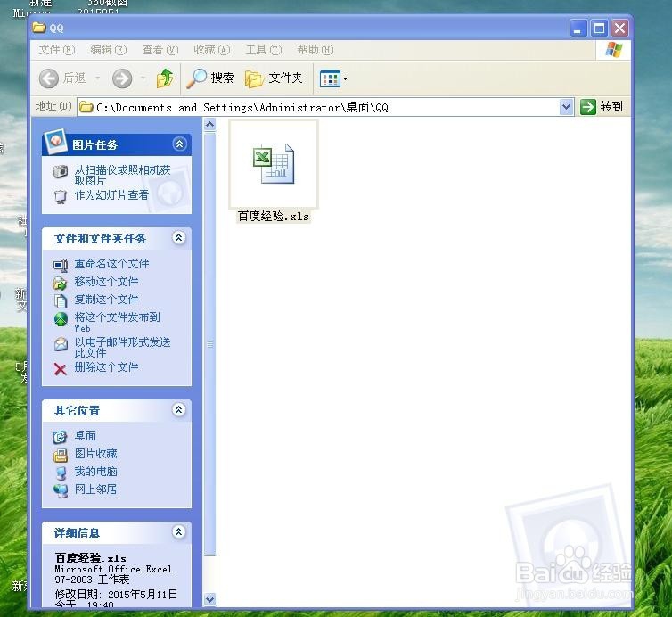The height and width of the screenshot is (617, 672).
Task: Open the Back button history dropdown arrow
Action: click(x=98, y=78)
